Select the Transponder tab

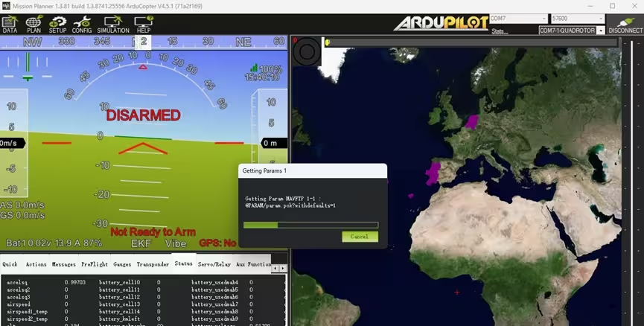coord(153,264)
